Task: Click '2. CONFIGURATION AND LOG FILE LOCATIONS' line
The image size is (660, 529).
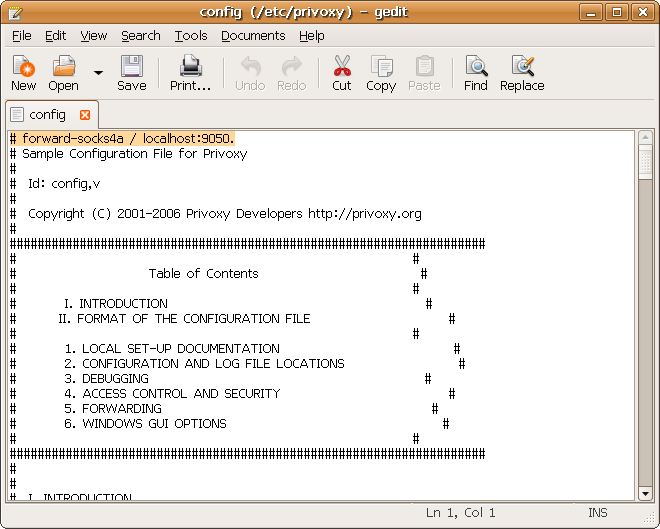Action: pos(204,364)
